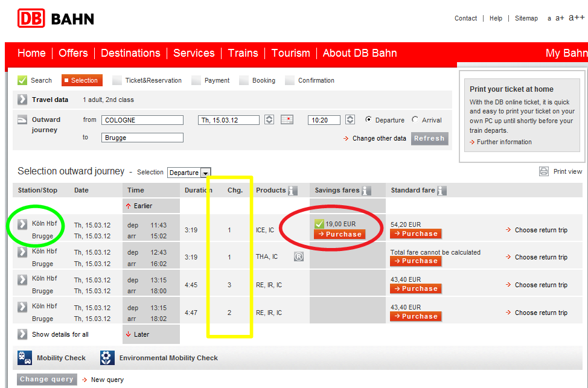
Task: Click the Contact link
Action: coord(465,18)
